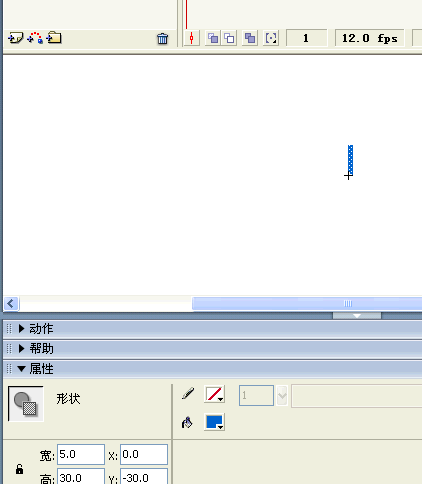Click the width (宽) input field
The image size is (422, 484).
[x=81, y=454]
